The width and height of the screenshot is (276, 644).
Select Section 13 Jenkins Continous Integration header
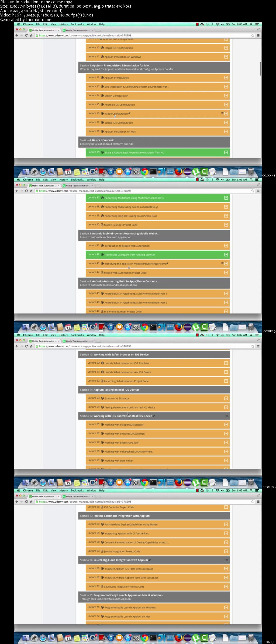[x=154, y=516]
